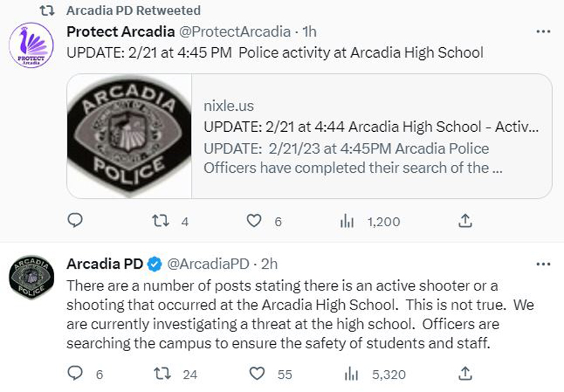Retweet the Arcadia PD threat tweet
564x392 pixels.
pos(162,374)
